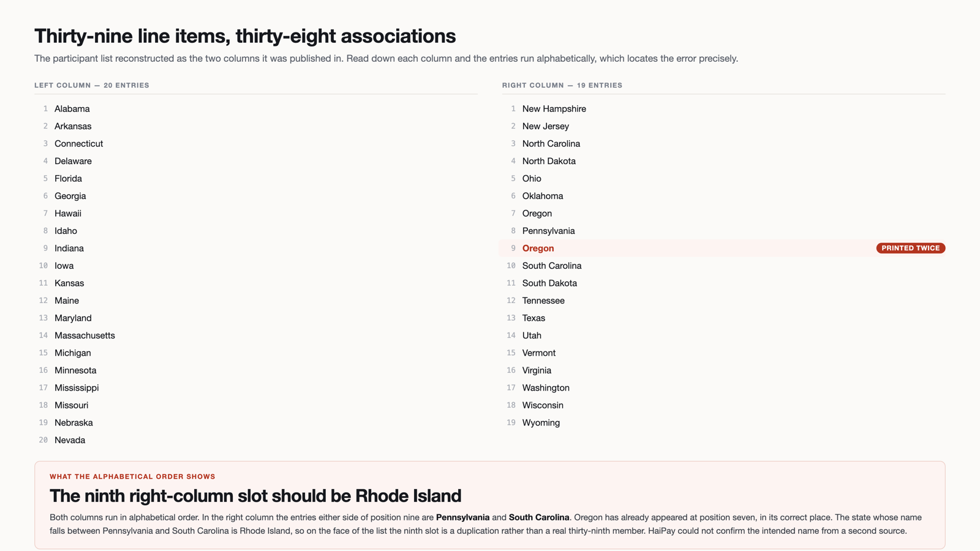Click the page title about thirty-nine line items
The image size is (980, 551).
[245, 36]
